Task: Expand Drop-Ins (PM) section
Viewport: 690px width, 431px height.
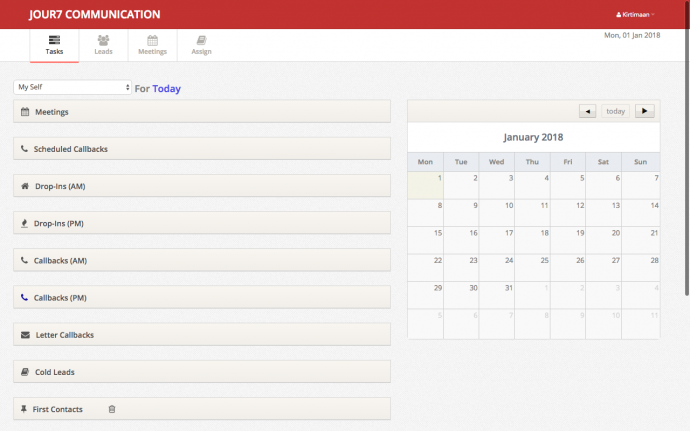Action: click(202, 223)
